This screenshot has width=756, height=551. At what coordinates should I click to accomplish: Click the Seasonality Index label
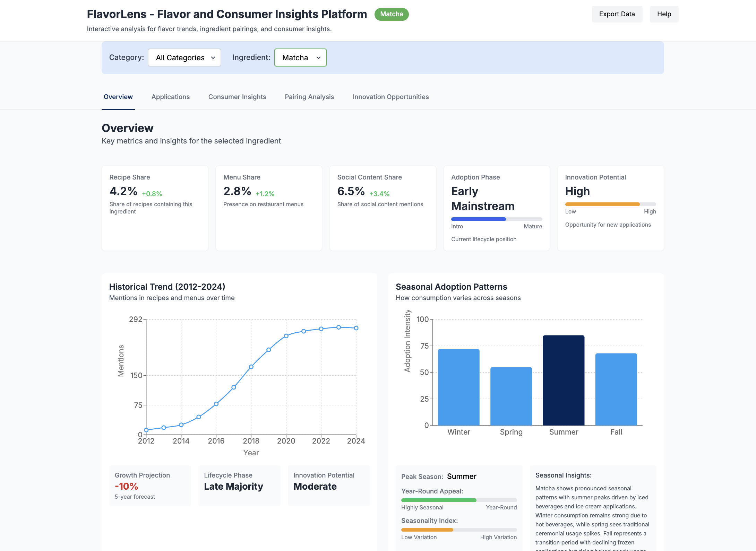point(429,521)
